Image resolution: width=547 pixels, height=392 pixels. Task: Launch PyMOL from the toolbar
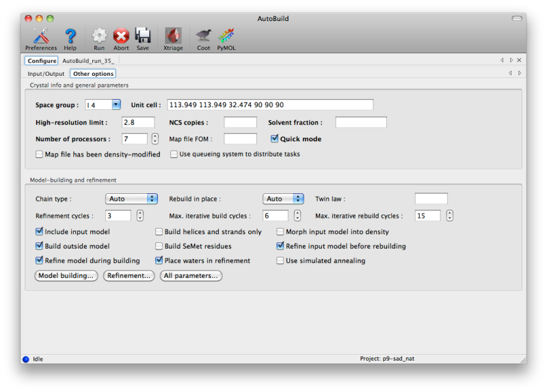click(226, 39)
